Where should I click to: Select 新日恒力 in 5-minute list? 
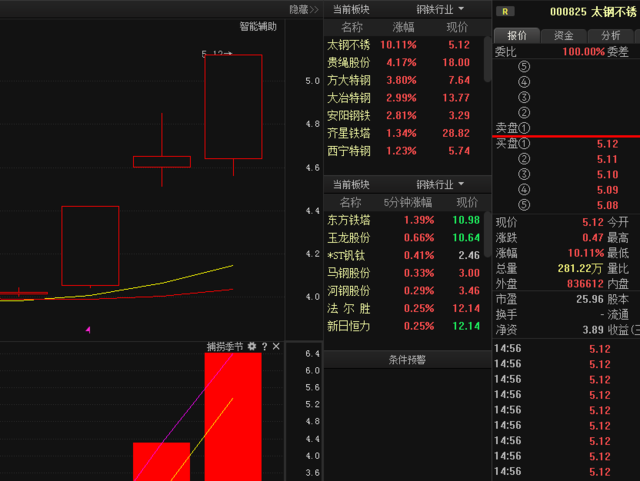point(404,326)
